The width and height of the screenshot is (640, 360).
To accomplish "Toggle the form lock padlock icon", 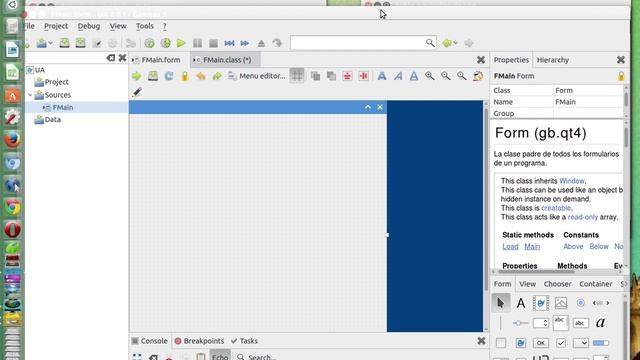I will tap(184, 76).
